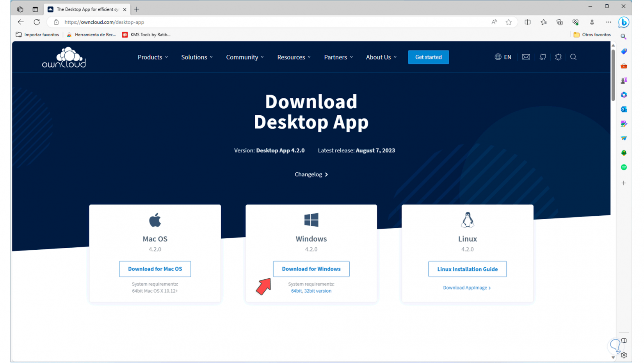This screenshot has width=644, height=363.
Task: Click the release date "August 7, 2023"
Action: (x=375, y=150)
